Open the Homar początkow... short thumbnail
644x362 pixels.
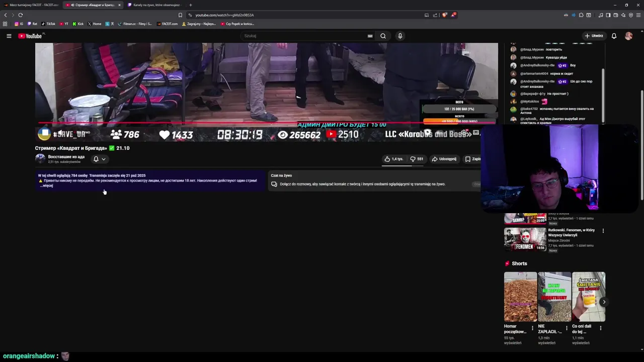click(x=520, y=297)
